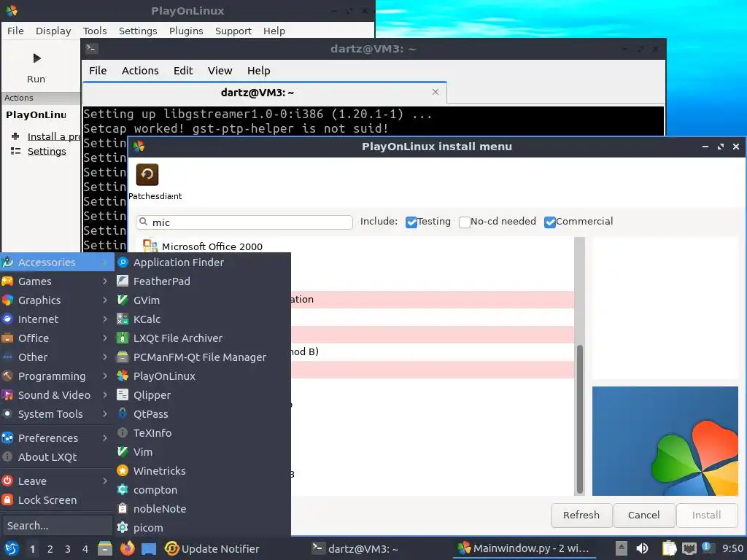
Task: Click the clock in system tray
Action: coord(732,549)
